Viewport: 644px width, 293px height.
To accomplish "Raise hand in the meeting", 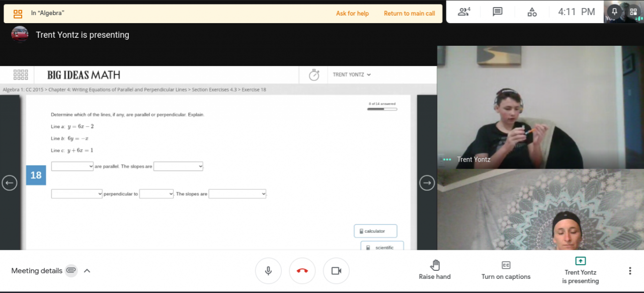I will click(435, 270).
